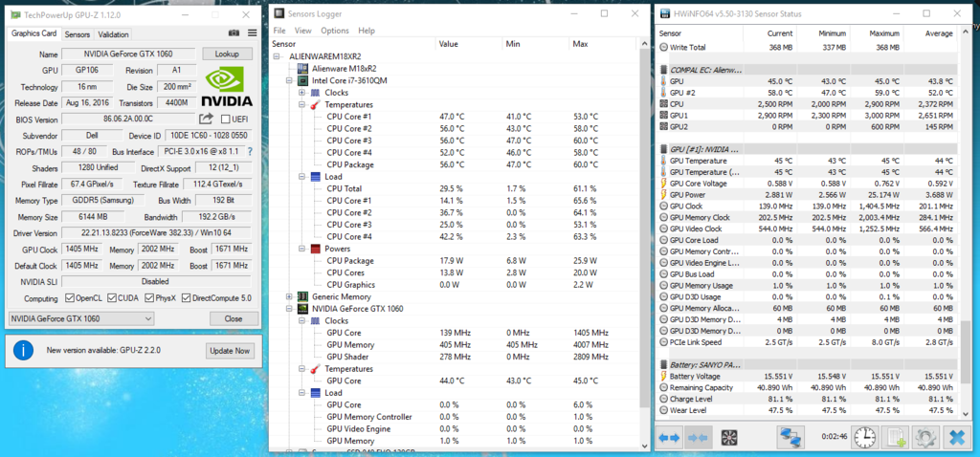Select the PCIe Link Speed row

tap(808, 342)
